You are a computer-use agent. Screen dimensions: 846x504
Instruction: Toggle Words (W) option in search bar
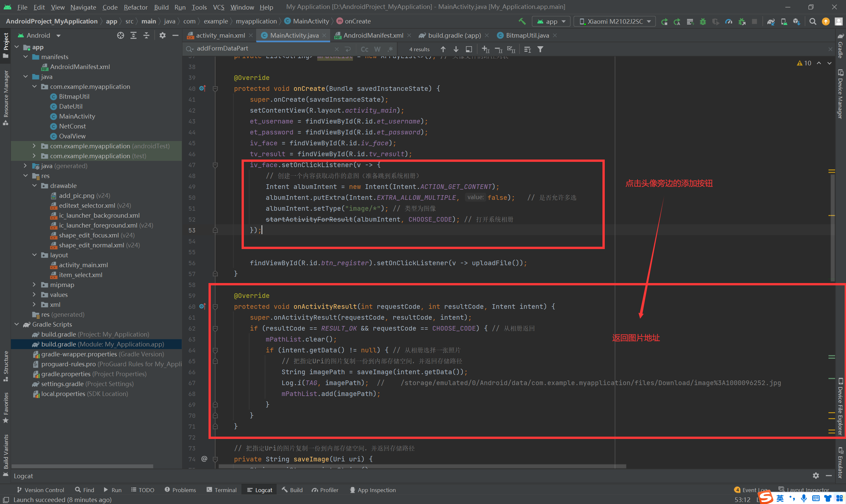pyautogui.click(x=377, y=49)
